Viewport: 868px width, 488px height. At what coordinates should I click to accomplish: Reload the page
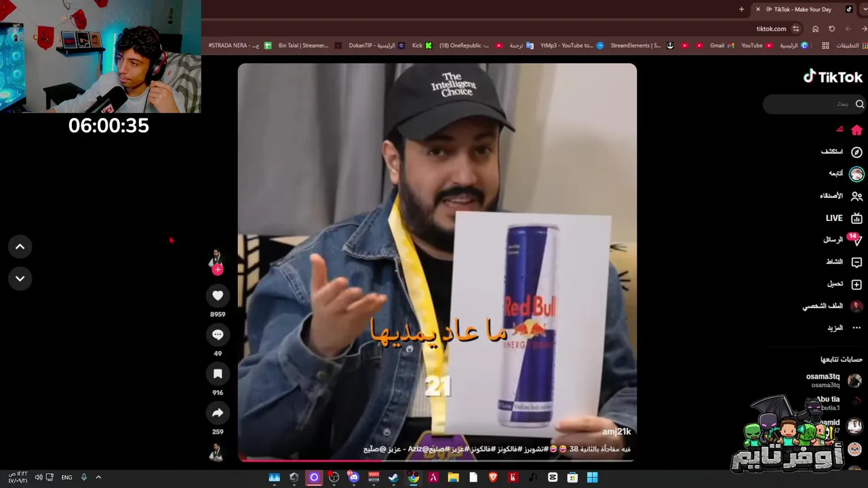pyautogui.click(x=832, y=28)
